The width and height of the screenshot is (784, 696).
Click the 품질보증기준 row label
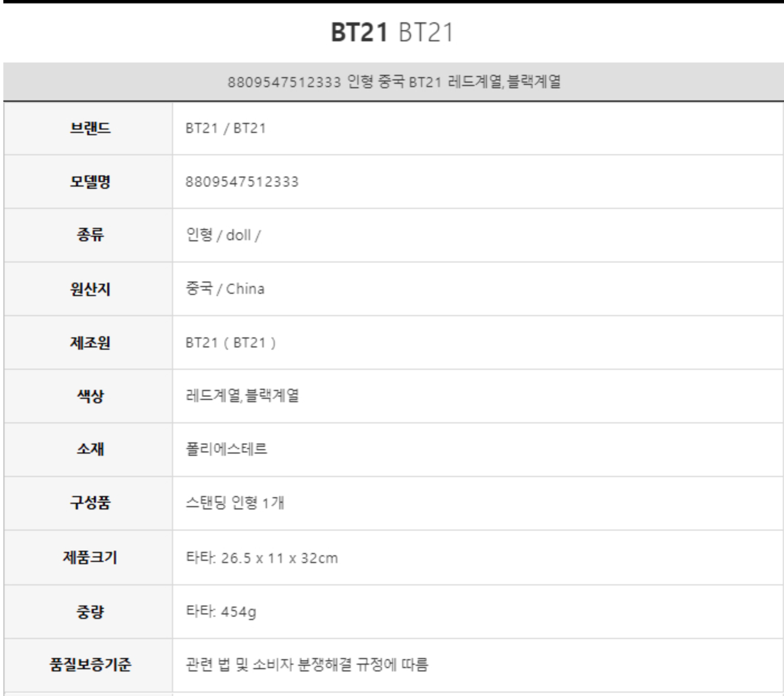tap(90, 665)
